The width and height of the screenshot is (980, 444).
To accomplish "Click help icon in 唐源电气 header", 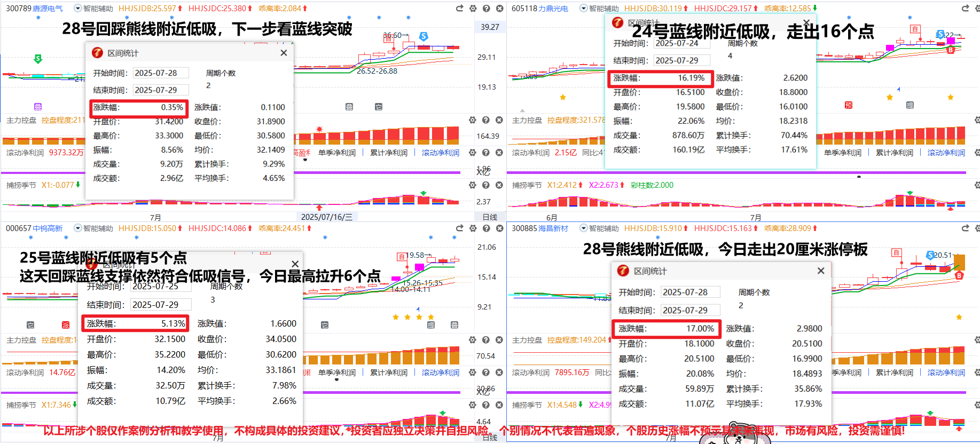I will point(486,9).
